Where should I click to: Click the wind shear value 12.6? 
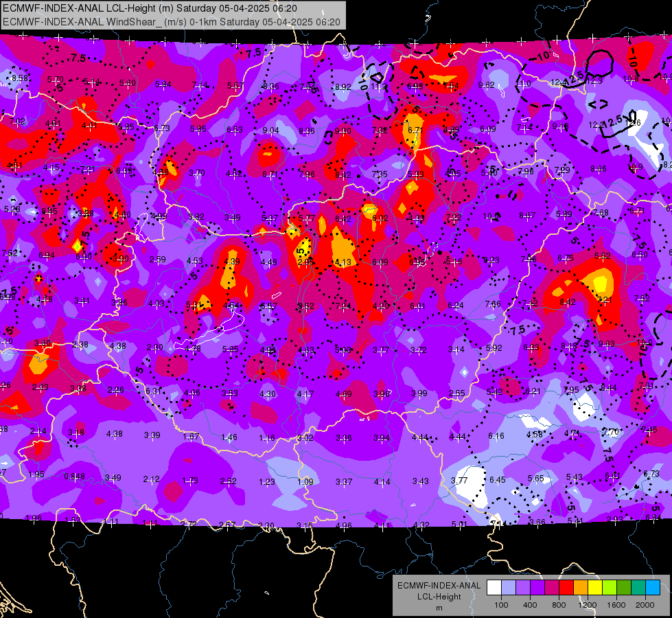click(633, 123)
